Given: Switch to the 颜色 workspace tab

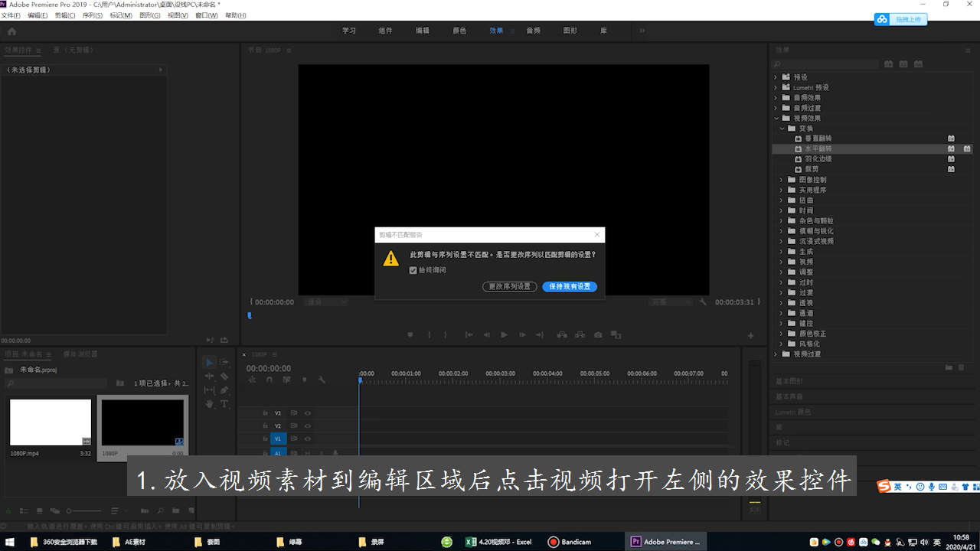Looking at the screenshot, I should click(x=459, y=31).
